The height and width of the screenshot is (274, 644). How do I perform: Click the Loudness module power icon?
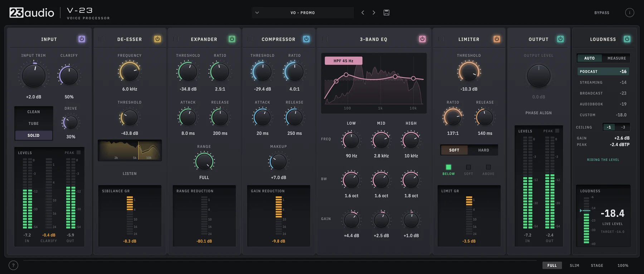click(627, 39)
